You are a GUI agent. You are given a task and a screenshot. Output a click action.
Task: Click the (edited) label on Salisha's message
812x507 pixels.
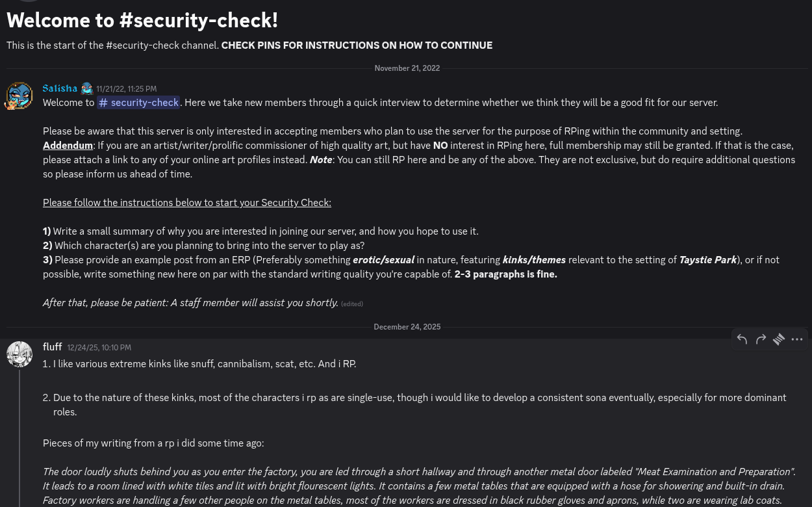click(x=352, y=304)
